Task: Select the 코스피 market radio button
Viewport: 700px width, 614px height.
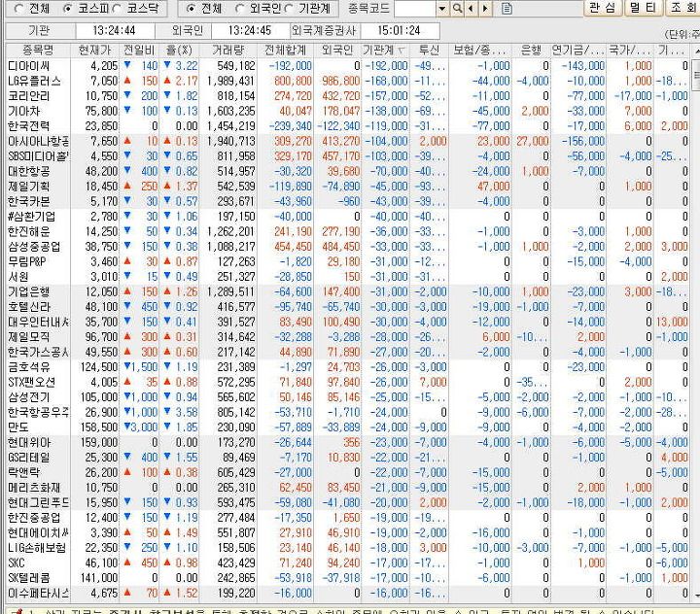Action: coord(68,8)
